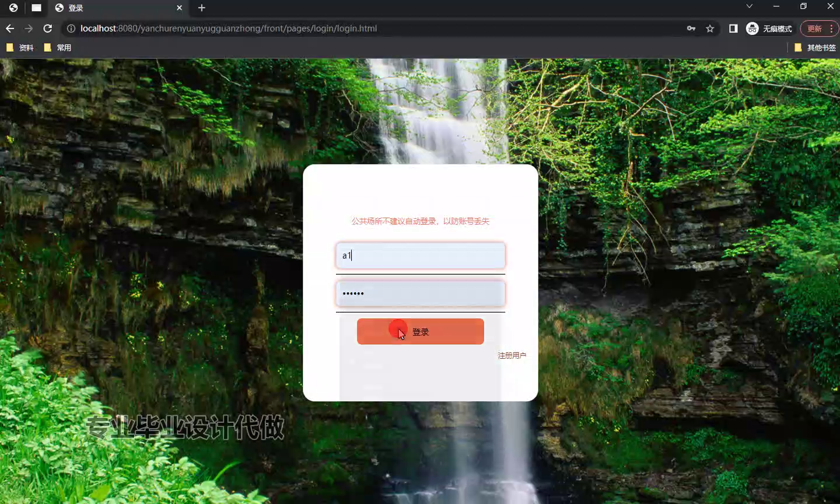Open the saved password key icon
The width and height of the screenshot is (840, 504).
[691, 29]
